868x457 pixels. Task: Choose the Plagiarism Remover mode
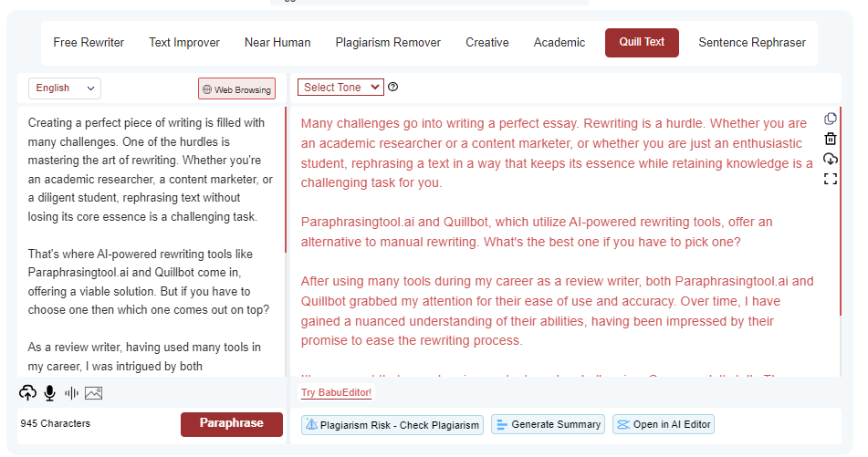[x=388, y=43]
